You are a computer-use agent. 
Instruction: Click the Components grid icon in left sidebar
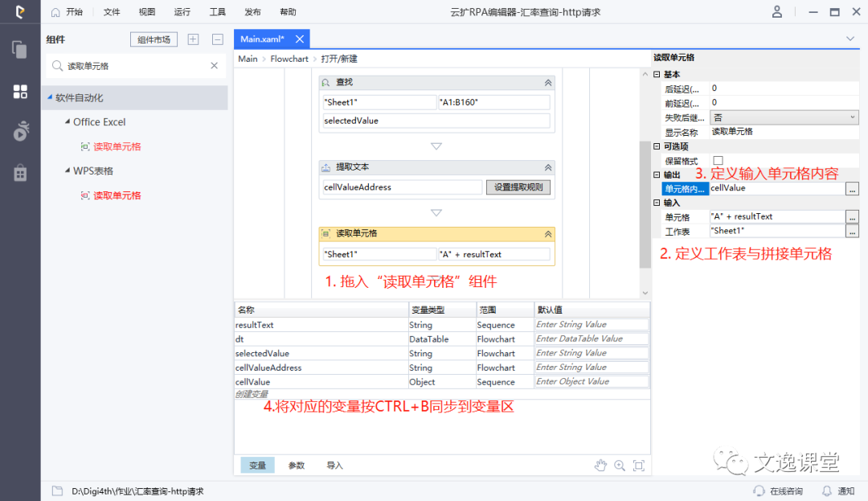pyautogui.click(x=18, y=91)
